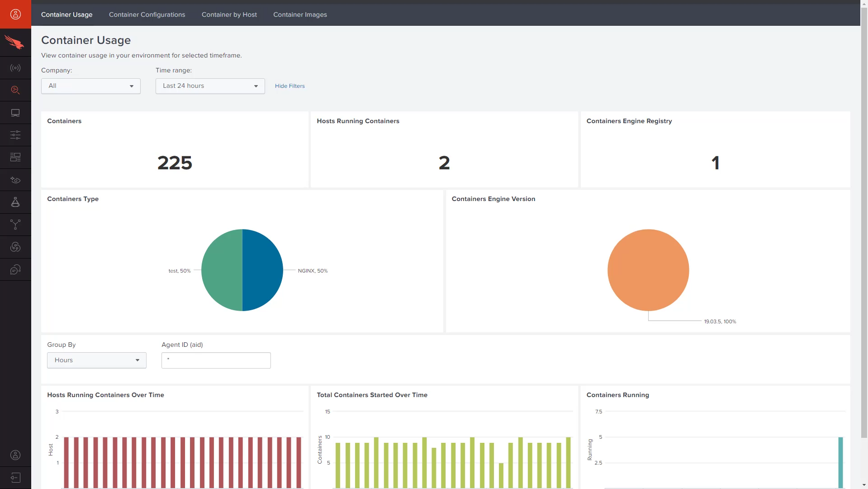Open the Discover eye icon in sidebar

click(x=15, y=180)
